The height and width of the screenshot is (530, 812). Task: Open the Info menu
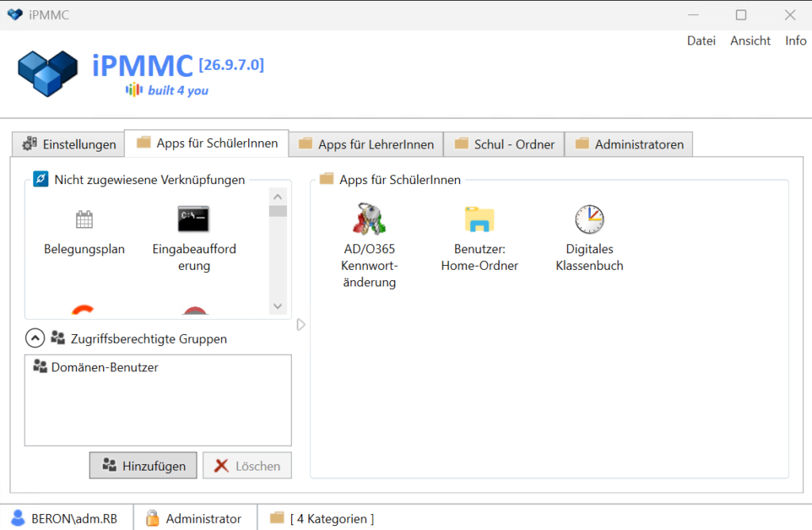click(x=795, y=40)
